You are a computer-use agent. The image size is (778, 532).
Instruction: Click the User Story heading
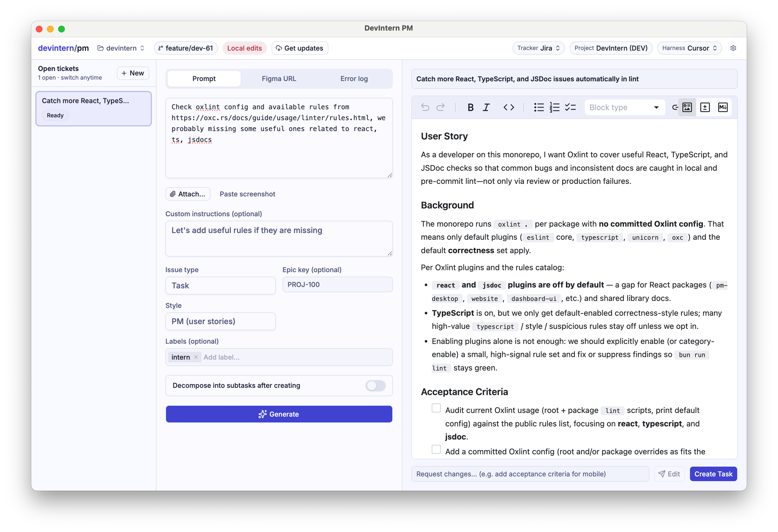[444, 136]
